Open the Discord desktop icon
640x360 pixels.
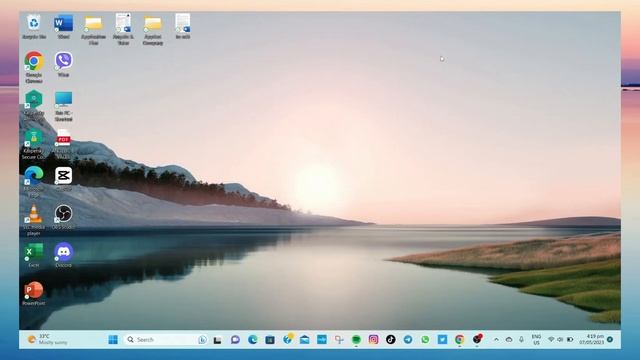click(x=64, y=255)
